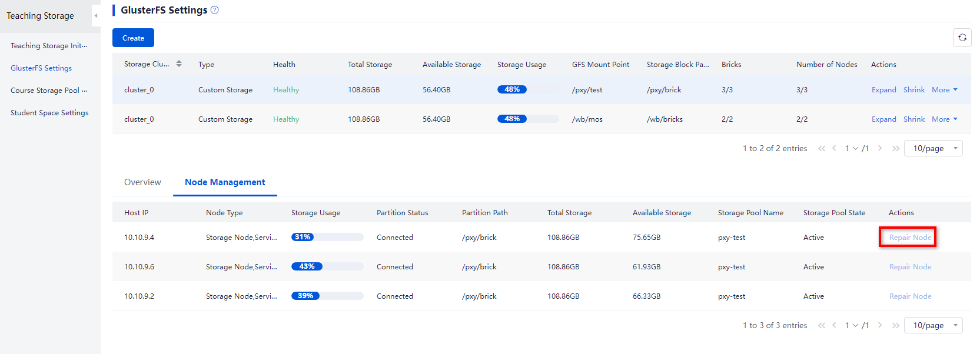Collapse the Teaching Storage sidebar
Viewport: 980px width, 354px height.
point(96,16)
